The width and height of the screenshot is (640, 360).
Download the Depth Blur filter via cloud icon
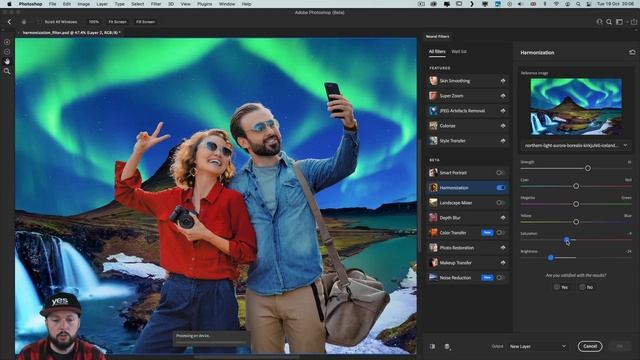point(503,218)
